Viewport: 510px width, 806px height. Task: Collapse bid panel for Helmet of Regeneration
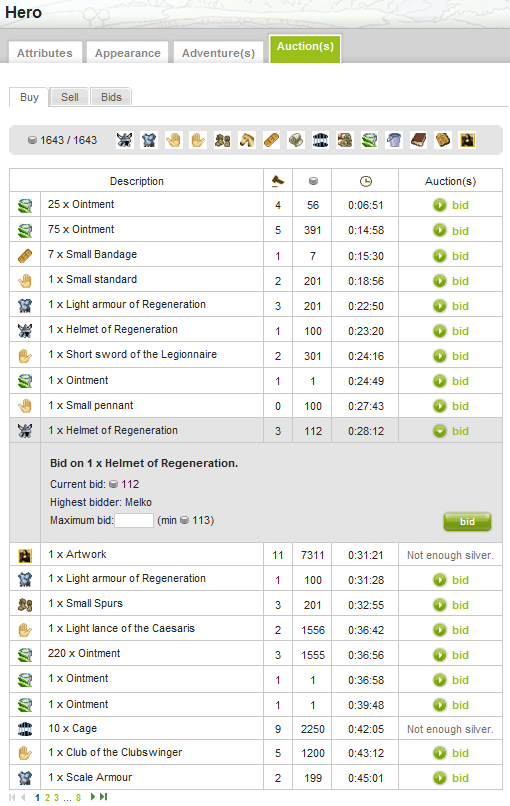click(x=451, y=431)
